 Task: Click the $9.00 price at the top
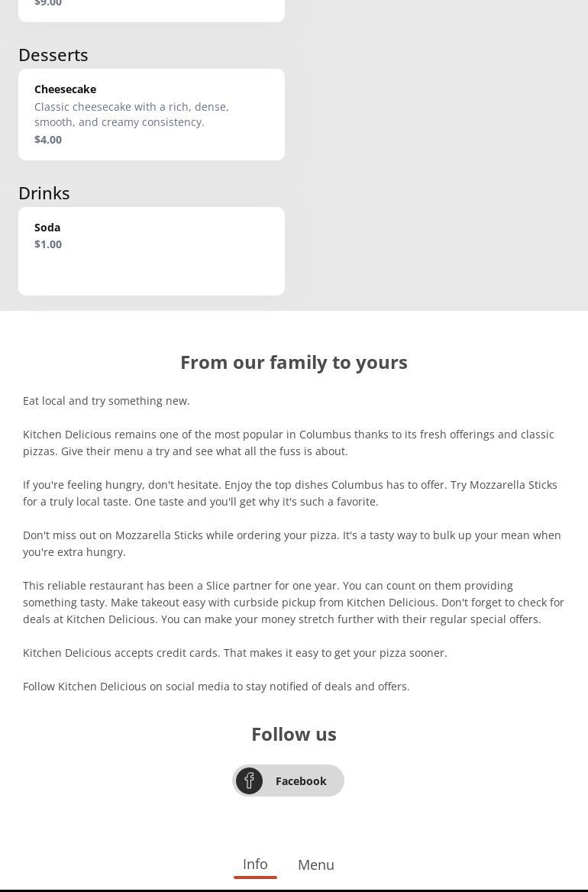click(x=48, y=4)
